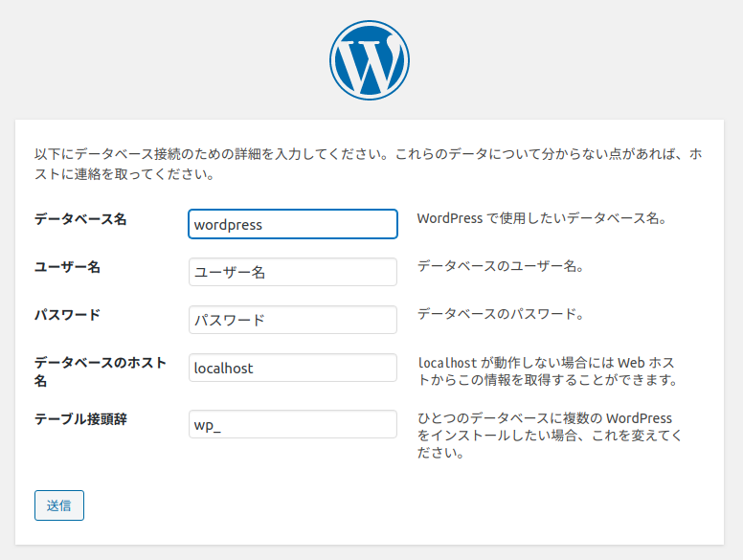
Task: Click the intro paragraph 以下にデータベース接続
Action: (x=369, y=164)
